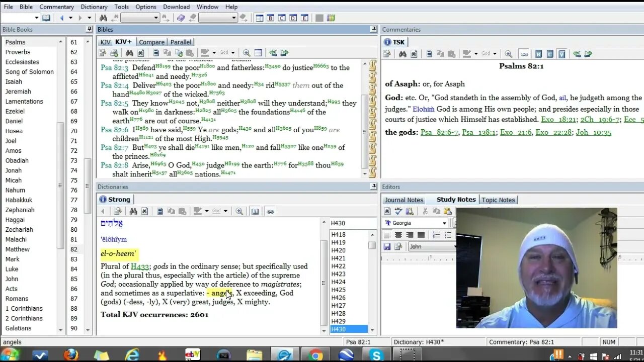Open the Exo 18:21 cross reference
Screen dimensions: 644x362
click(x=558, y=120)
